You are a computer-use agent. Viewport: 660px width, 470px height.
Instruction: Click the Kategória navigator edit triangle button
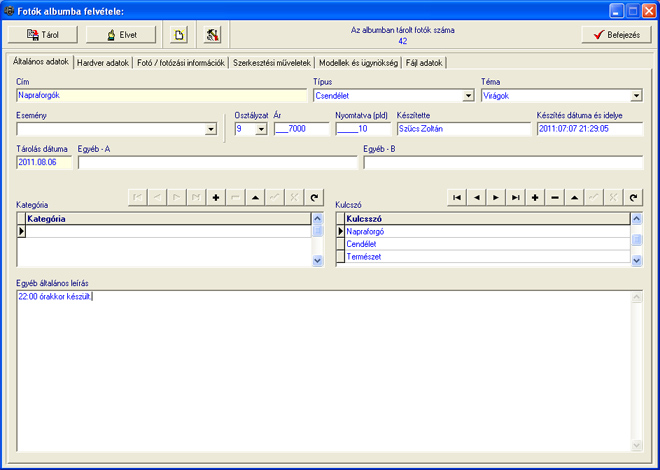click(x=255, y=197)
